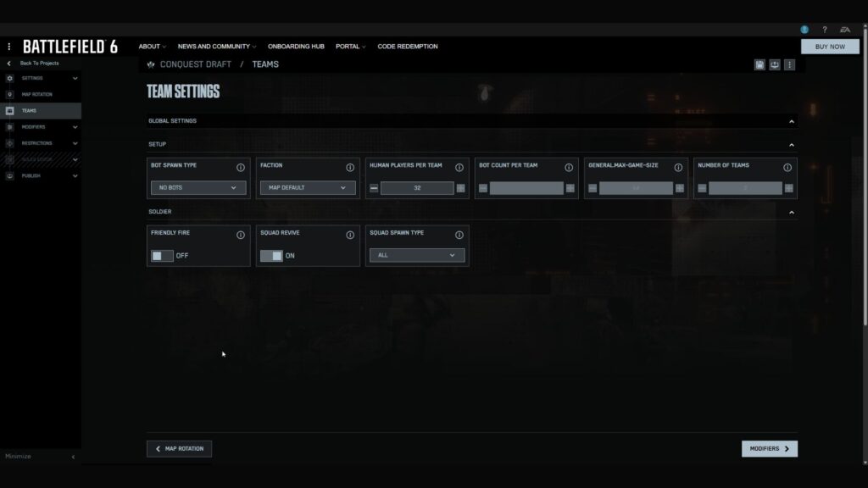
Task: Select the Modifiers icon in the sidebar
Action: coord(9,126)
